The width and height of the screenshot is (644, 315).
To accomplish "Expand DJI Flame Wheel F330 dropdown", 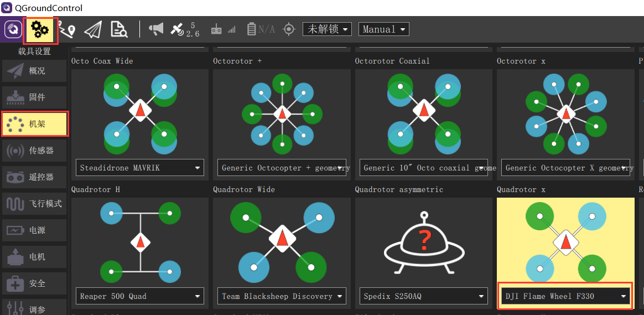I will point(565,296).
